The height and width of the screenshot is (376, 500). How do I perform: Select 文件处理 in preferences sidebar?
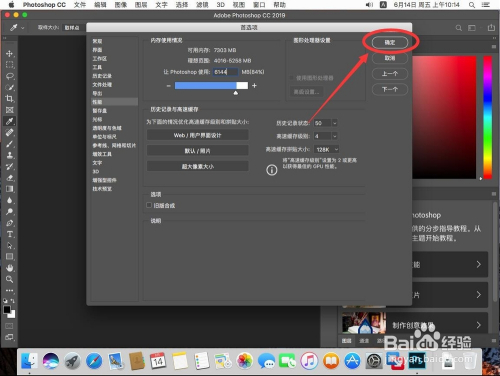click(102, 84)
